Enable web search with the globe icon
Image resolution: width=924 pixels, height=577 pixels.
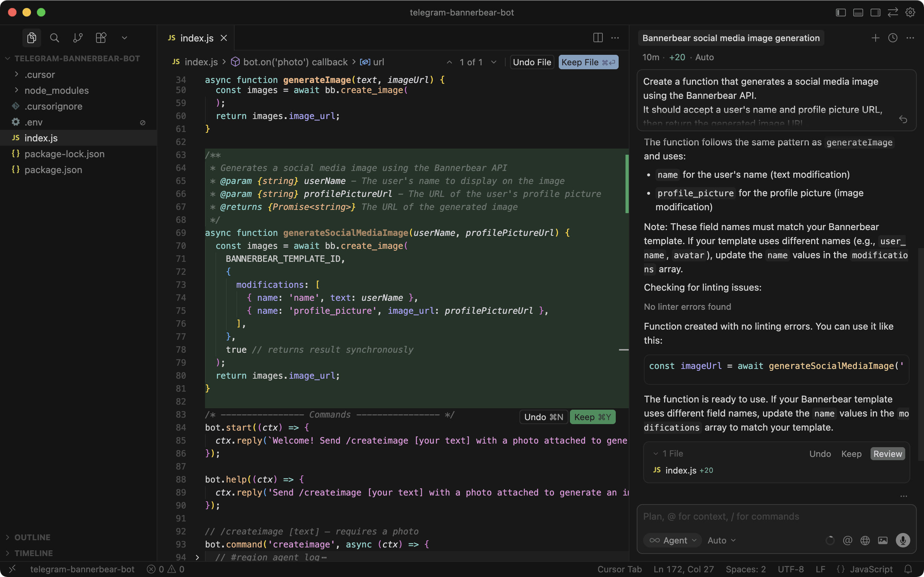865,540
